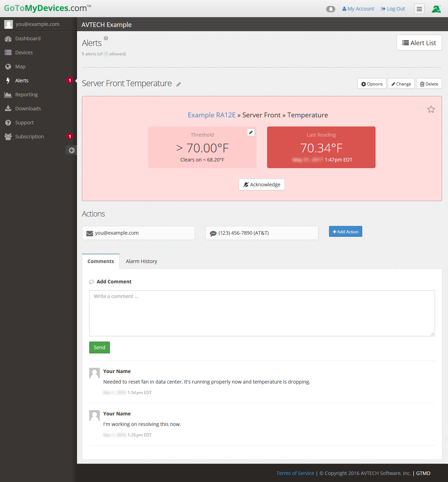Click the help question mark next to Alerts

coord(106,38)
